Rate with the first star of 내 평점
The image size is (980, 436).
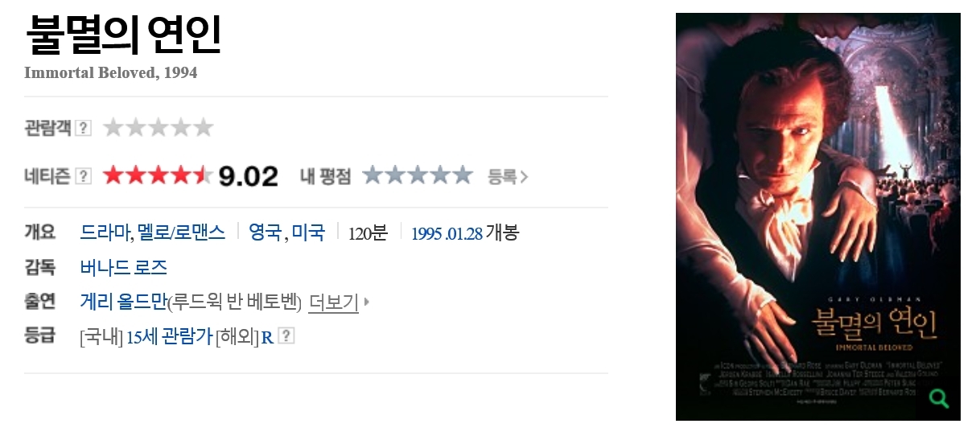[373, 175]
